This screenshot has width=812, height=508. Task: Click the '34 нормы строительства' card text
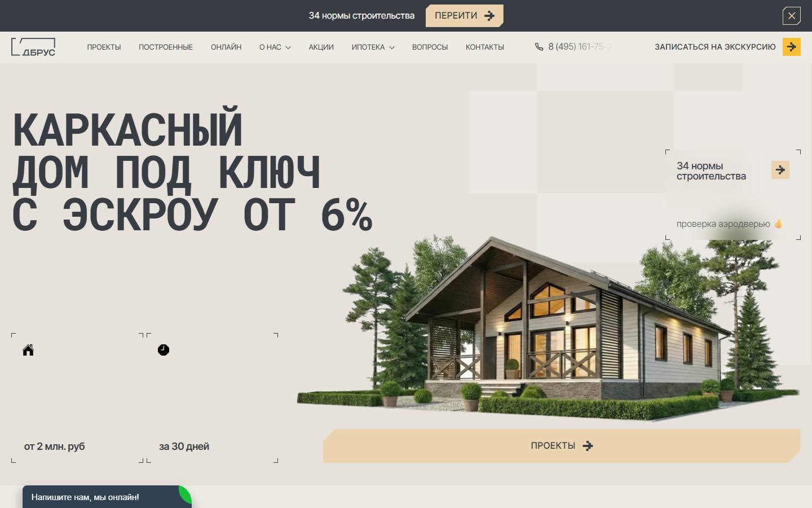[711, 171]
